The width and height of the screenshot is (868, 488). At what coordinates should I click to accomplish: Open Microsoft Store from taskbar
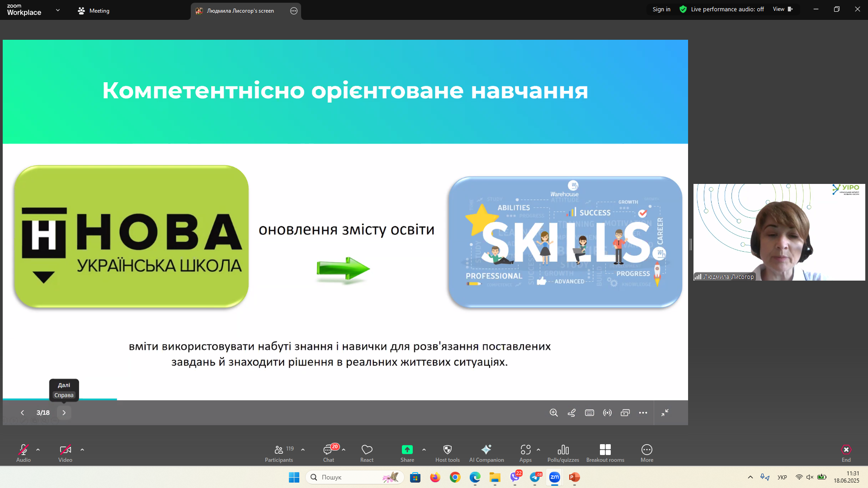(x=415, y=477)
